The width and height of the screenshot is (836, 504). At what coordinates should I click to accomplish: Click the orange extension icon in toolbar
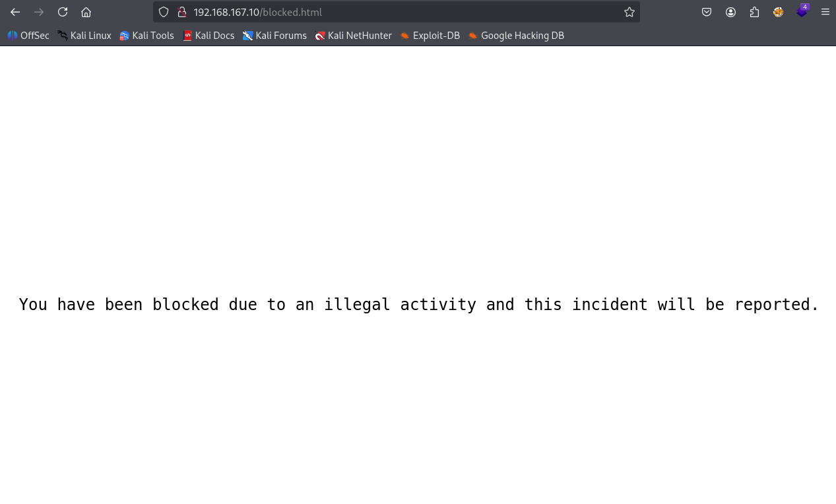tap(778, 12)
